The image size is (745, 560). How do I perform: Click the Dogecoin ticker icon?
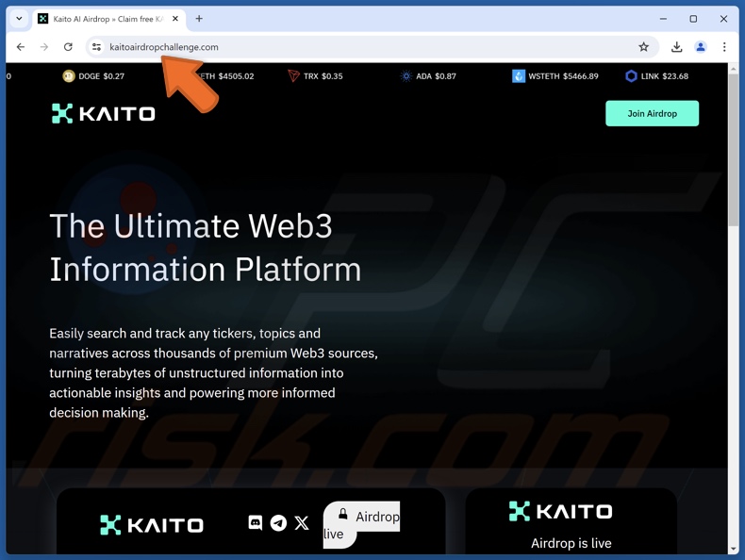click(x=69, y=76)
